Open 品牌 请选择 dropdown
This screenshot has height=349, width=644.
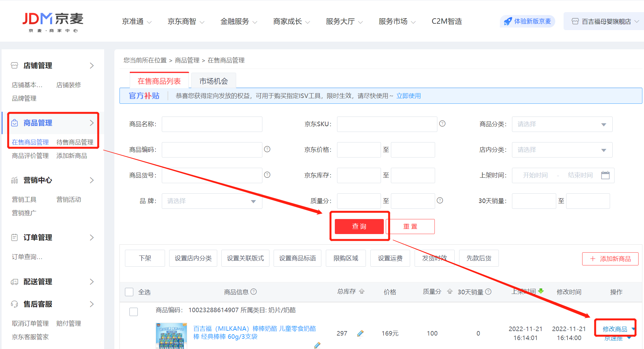coord(212,201)
